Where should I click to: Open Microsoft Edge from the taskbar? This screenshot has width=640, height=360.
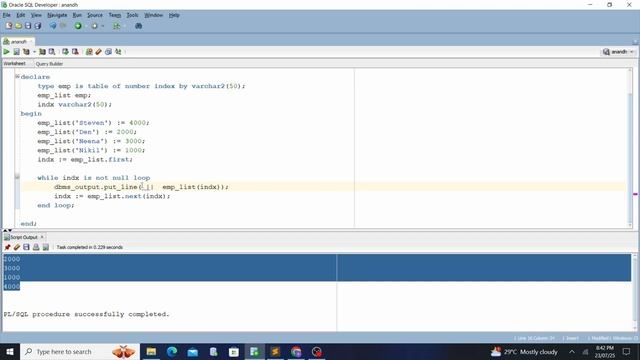tap(172, 351)
